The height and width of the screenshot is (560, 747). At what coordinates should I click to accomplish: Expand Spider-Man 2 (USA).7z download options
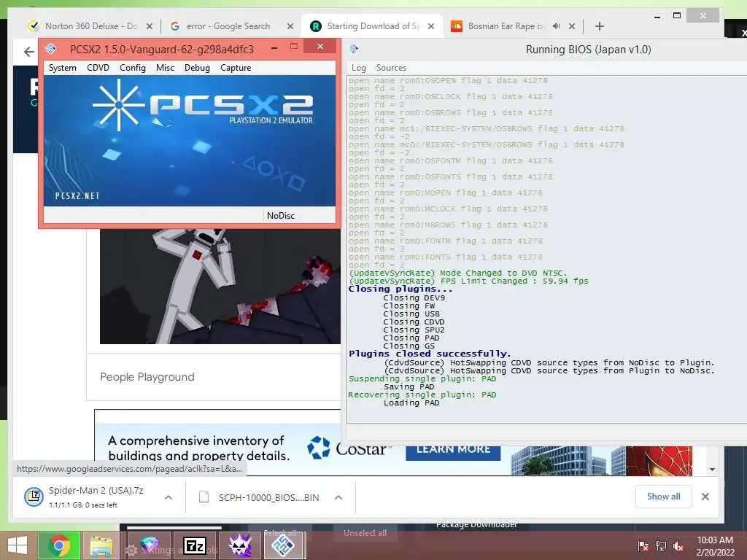pos(169,497)
